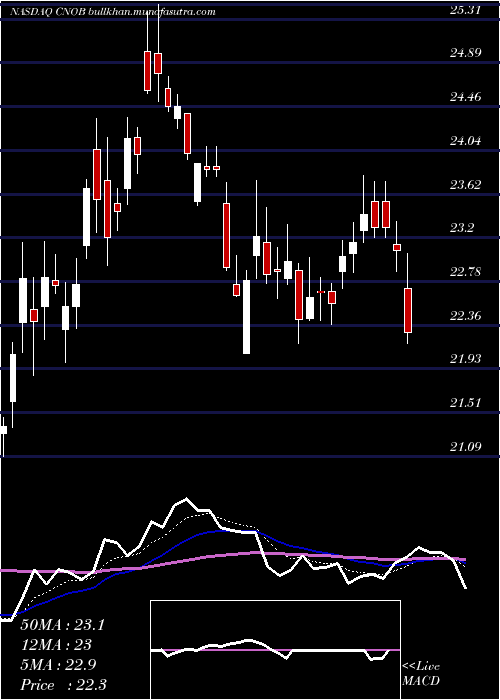Click the tall white candlestick dropping below 22.36
Image resolution: width=500 pixels, height=700 pixels.
[246, 317]
